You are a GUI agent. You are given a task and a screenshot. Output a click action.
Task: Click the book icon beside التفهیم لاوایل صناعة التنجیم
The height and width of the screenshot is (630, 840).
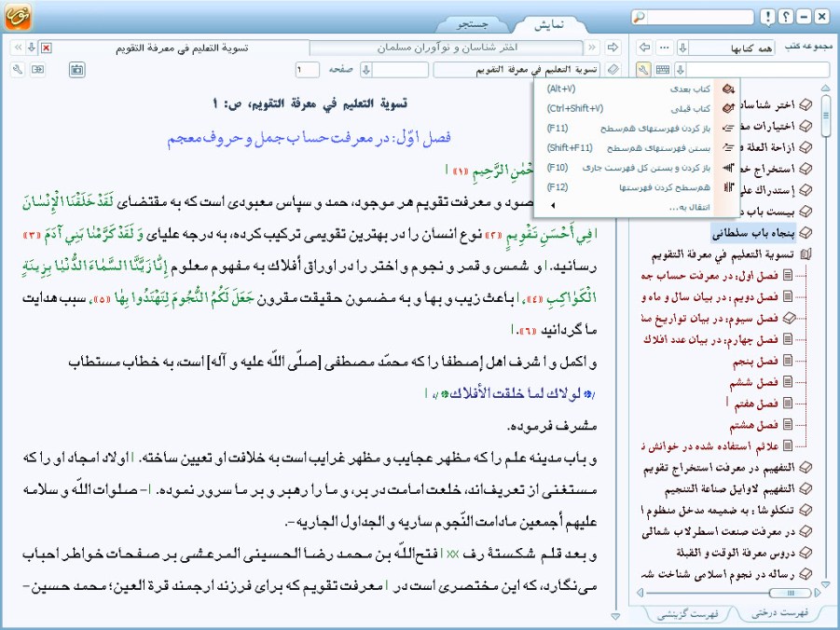click(x=806, y=488)
